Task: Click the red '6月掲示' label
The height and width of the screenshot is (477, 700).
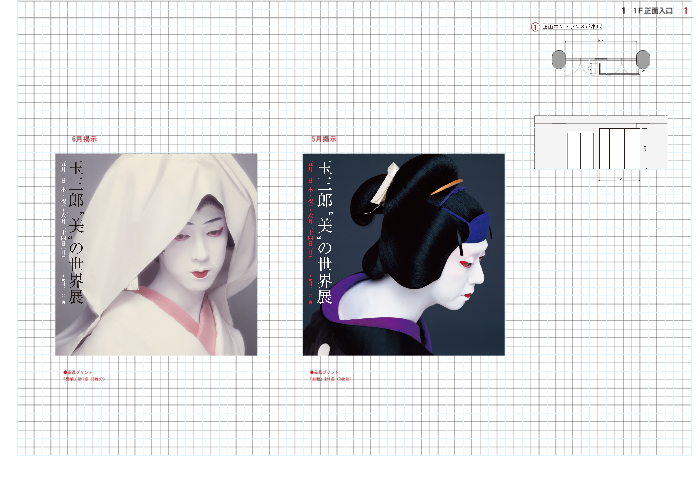Action: click(x=84, y=139)
